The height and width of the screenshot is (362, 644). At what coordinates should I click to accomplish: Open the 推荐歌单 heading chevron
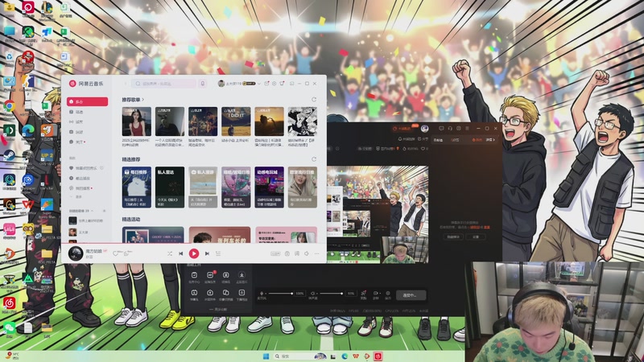[143, 99]
